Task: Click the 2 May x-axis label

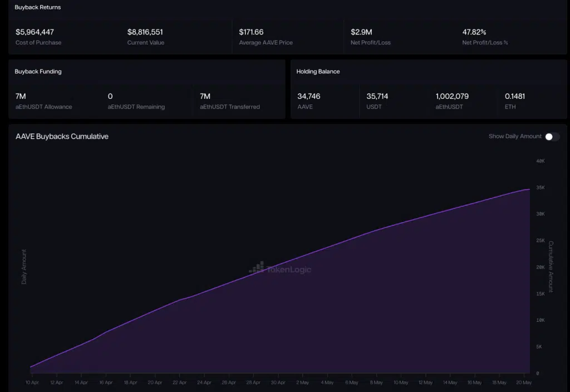Action: tap(302, 383)
